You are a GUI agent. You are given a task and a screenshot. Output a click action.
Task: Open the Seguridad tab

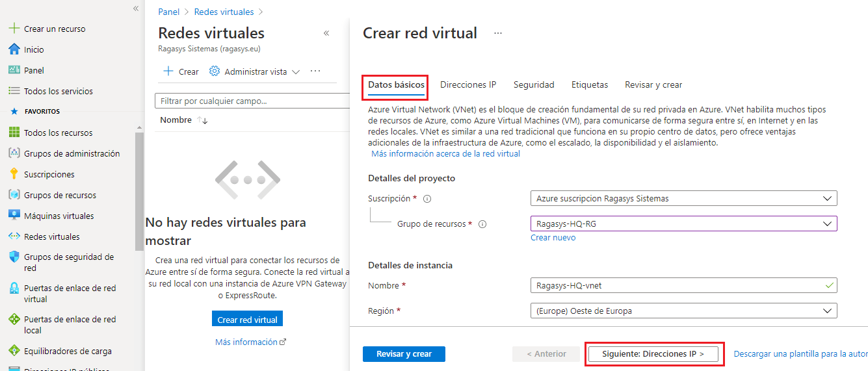click(x=534, y=85)
